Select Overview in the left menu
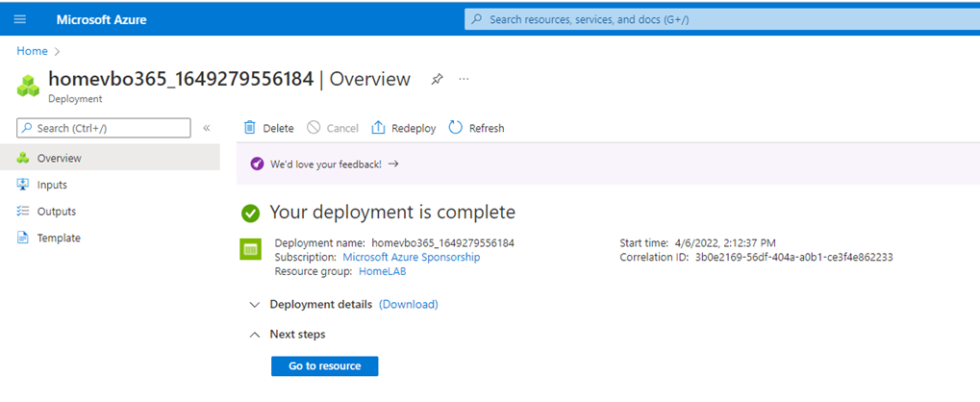 coord(59,158)
